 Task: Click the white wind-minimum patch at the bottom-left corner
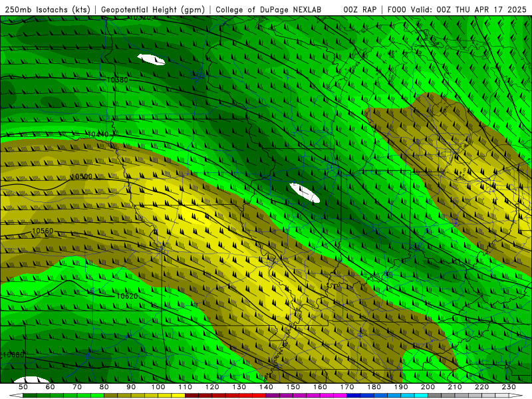31,380
